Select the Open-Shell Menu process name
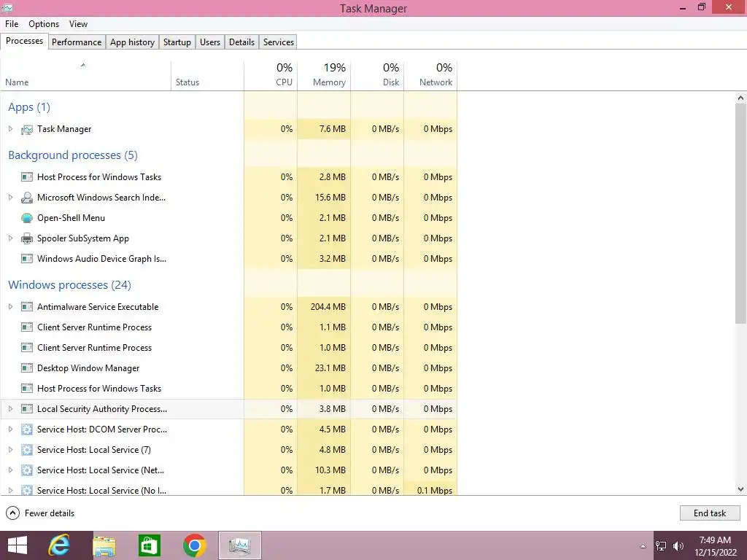 71,218
